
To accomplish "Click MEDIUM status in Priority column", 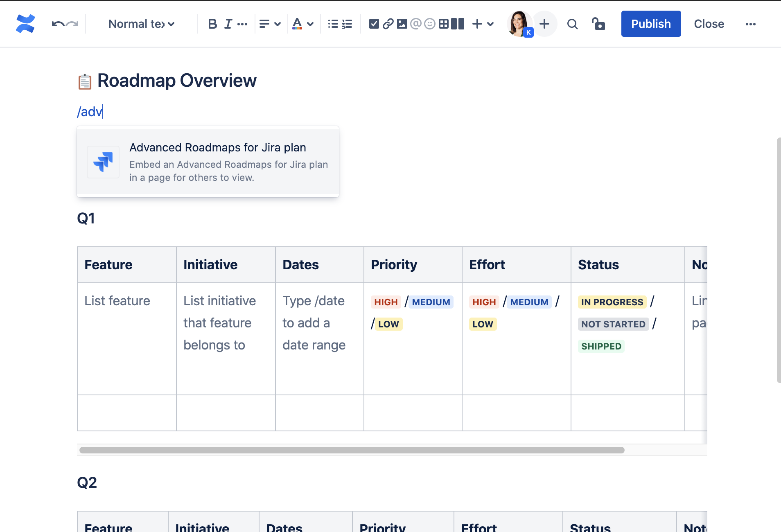I will pyautogui.click(x=431, y=302).
